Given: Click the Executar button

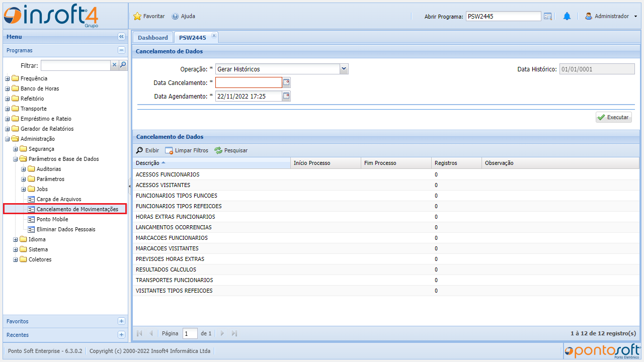Looking at the screenshot, I should pos(613,117).
